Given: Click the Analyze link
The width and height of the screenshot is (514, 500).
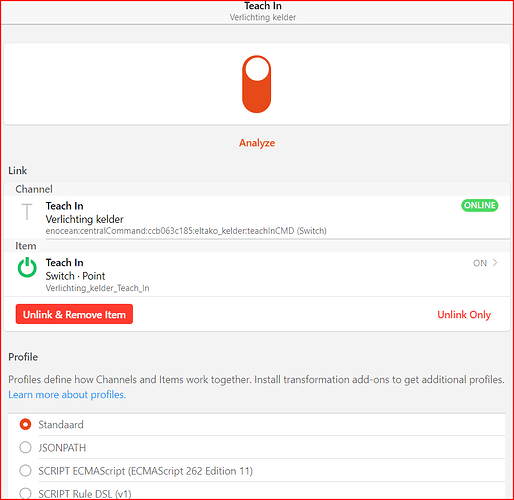Looking at the screenshot, I should [257, 143].
